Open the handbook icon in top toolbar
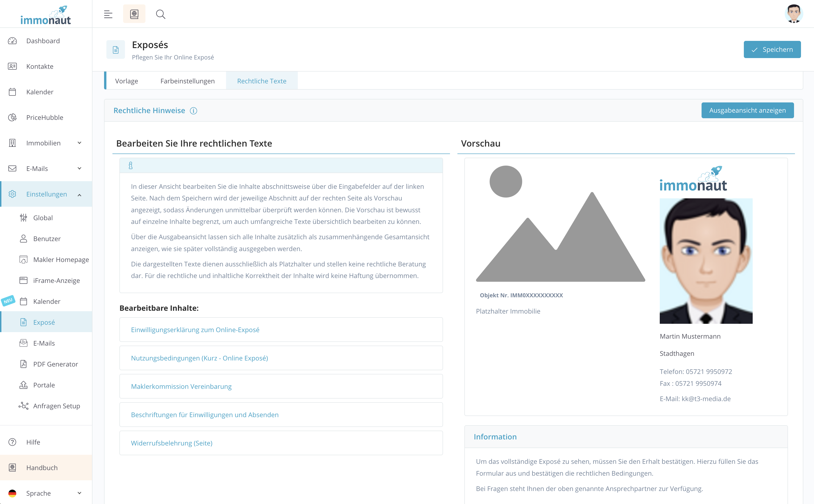814x504 pixels. pos(134,14)
